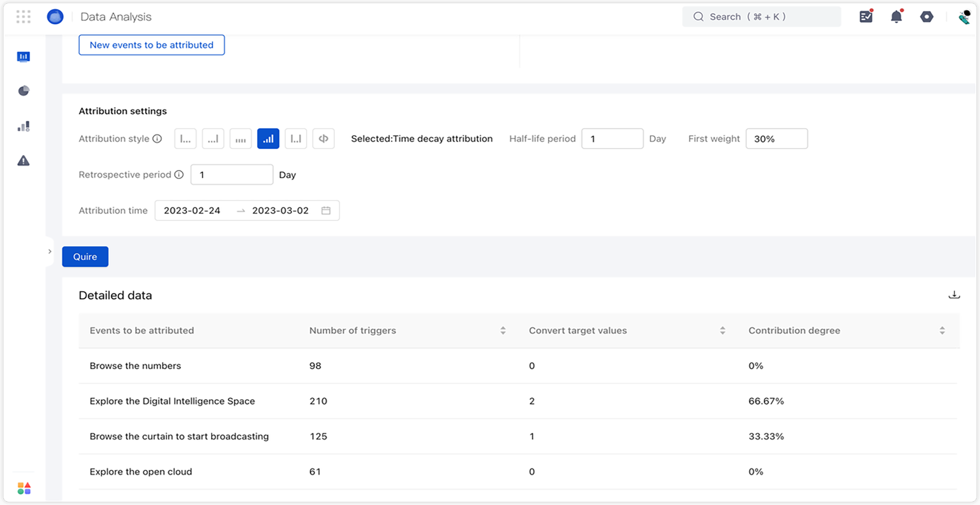980x505 pixels.
Task: Select first-touch attribution style icon
Action: click(x=185, y=139)
